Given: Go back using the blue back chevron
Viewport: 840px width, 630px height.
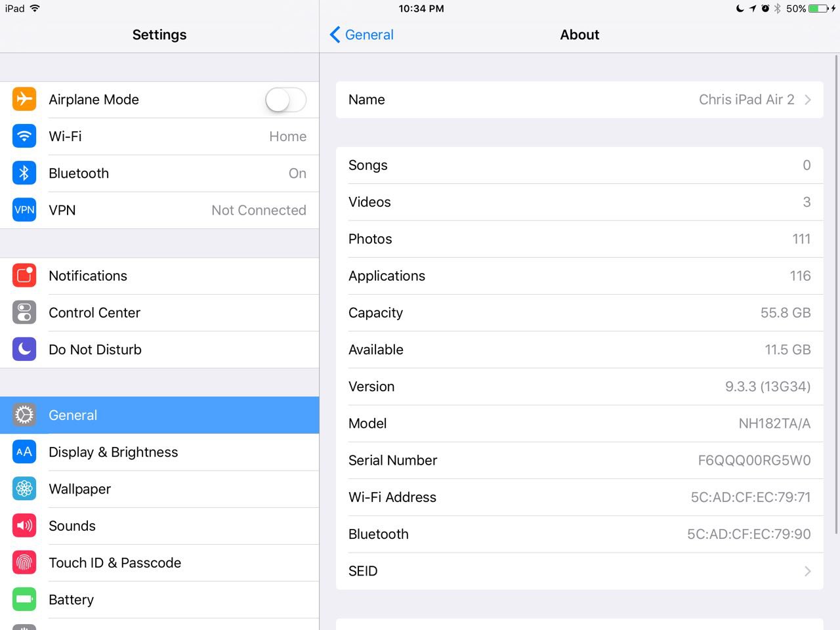Looking at the screenshot, I should 335,35.
